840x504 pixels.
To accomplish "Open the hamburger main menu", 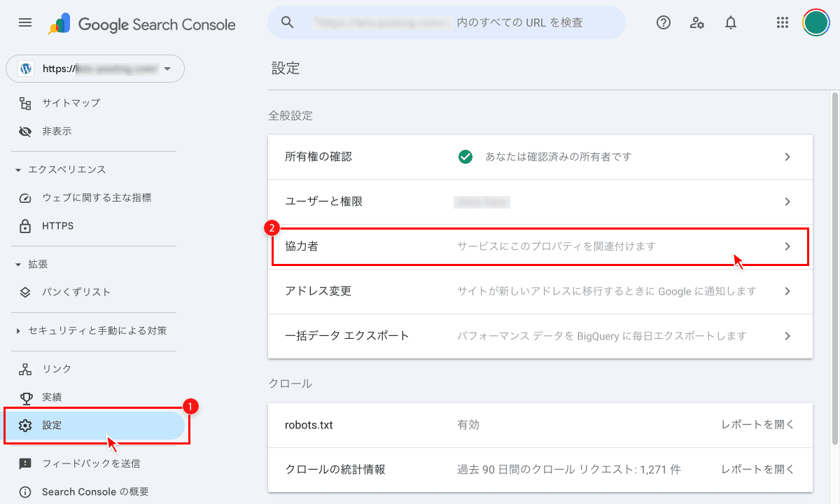I will coord(25,22).
